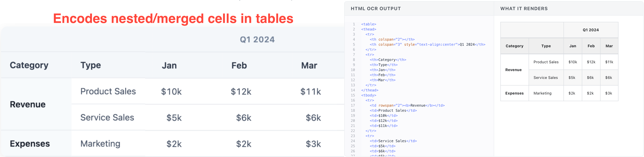Click the $11k cell in rendered table
The image size is (644, 157).
point(609,62)
